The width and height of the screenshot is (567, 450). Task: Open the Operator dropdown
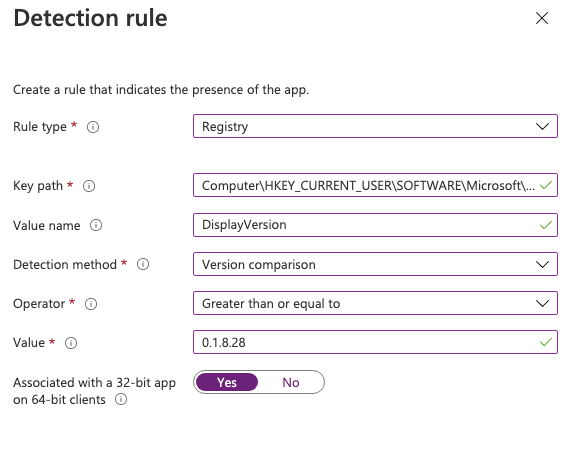click(375, 303)
